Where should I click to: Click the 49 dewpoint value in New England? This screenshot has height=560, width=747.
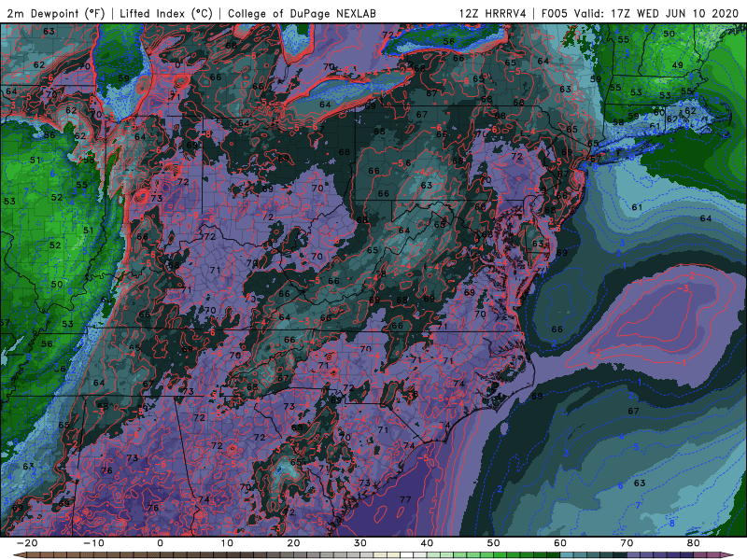(678, 65)
